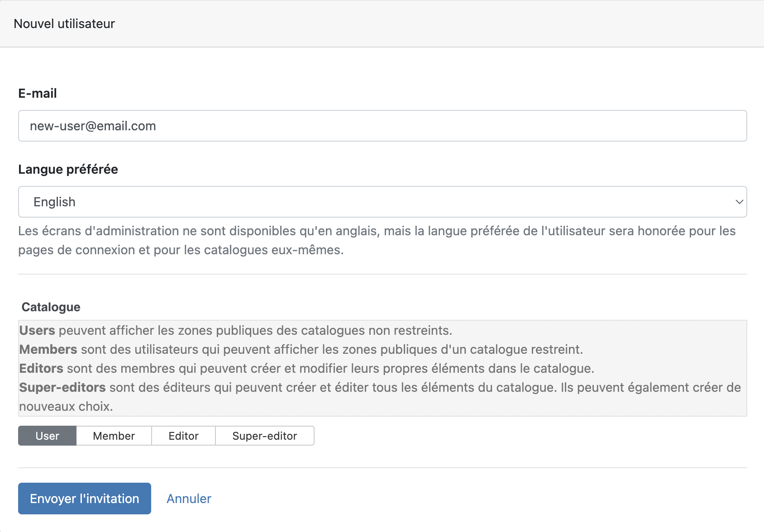Click the Catalogue section heading
Screen dimensions: 764x532
point(51,307)
